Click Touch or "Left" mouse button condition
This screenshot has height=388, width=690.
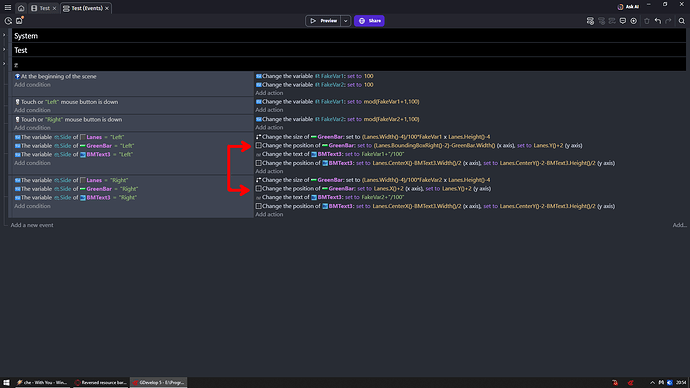(x=66, y=102)
